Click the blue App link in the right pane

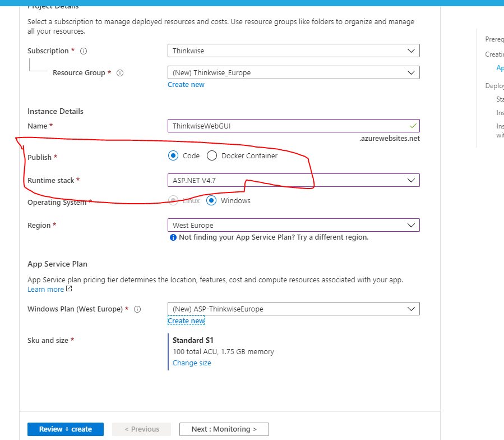(500, 67)
